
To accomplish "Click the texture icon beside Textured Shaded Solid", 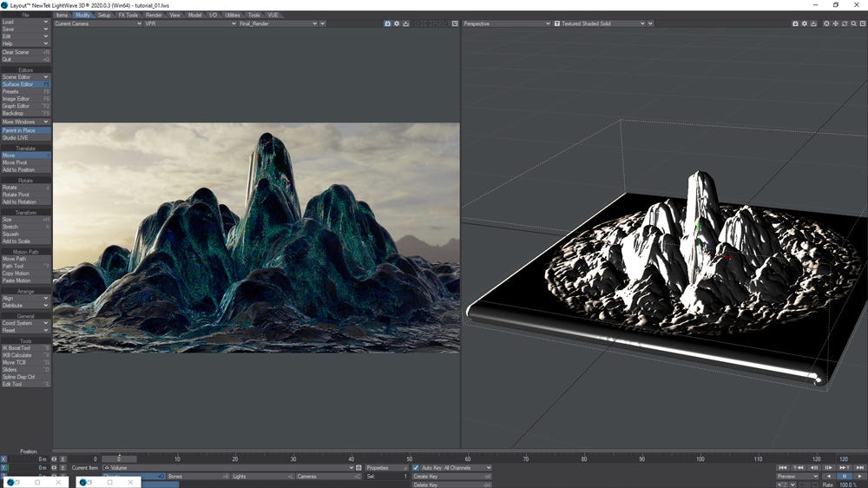I will 557,23.
